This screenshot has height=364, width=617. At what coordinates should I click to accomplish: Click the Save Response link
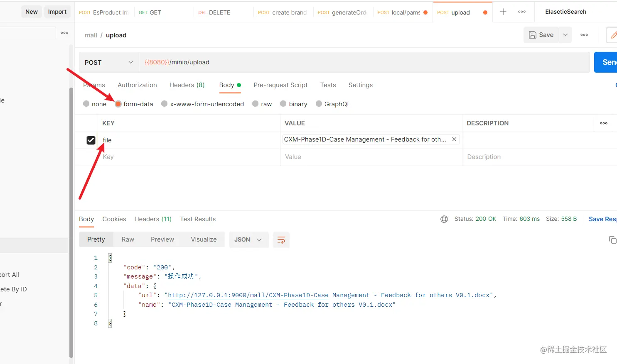(x=603, y=219)
